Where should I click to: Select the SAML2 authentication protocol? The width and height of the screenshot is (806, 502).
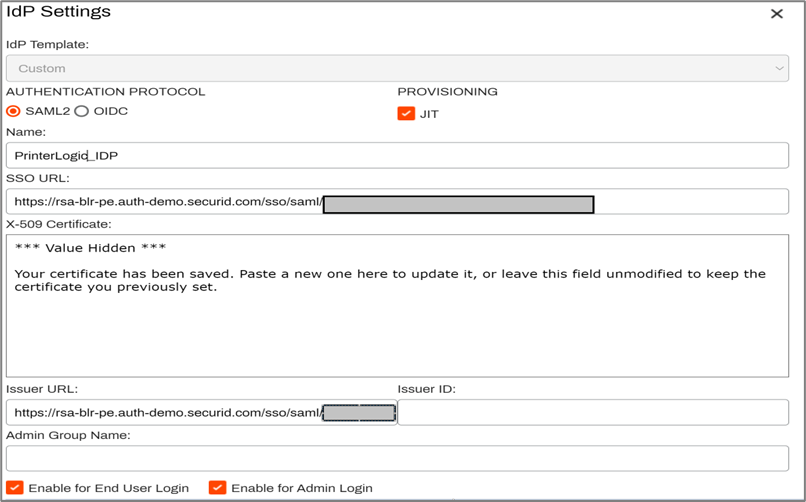pyautogui.click(x=14, y=111)
